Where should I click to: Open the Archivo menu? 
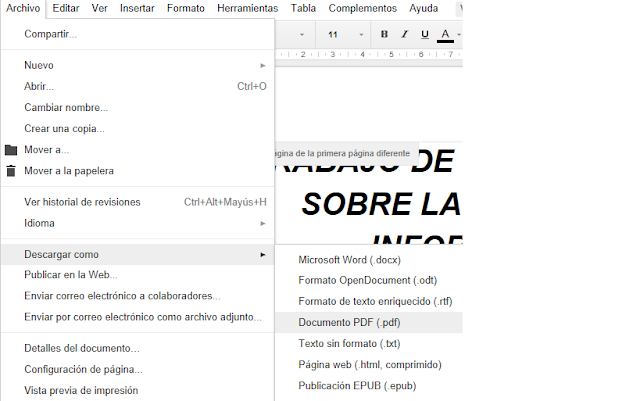click(23, 8)
